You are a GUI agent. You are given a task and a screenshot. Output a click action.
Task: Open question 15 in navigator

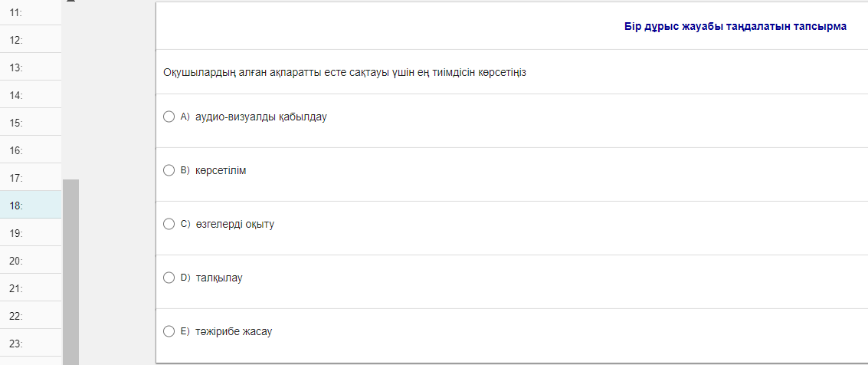coord(31,123)
